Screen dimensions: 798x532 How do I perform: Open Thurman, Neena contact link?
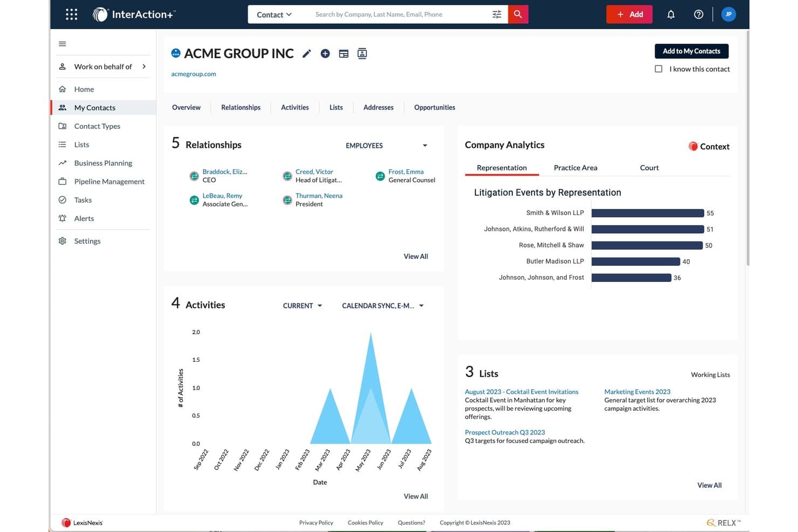click(319, 196)
